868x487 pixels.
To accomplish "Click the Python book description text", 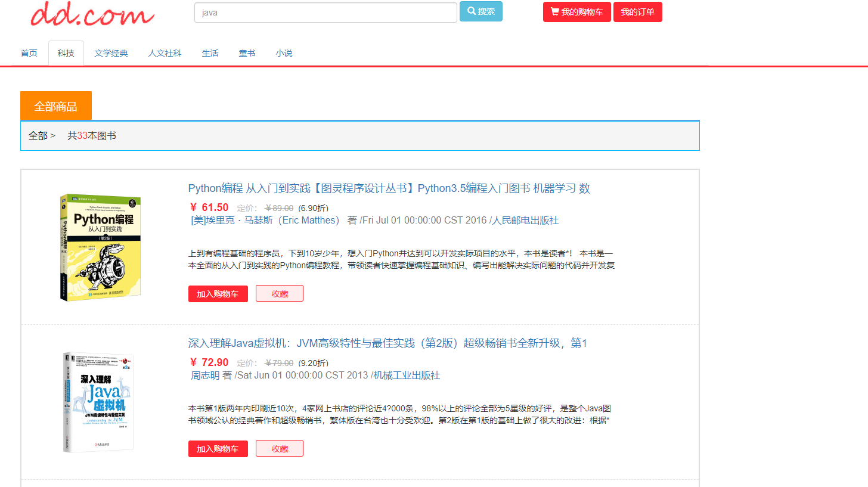I will (402, 259).
